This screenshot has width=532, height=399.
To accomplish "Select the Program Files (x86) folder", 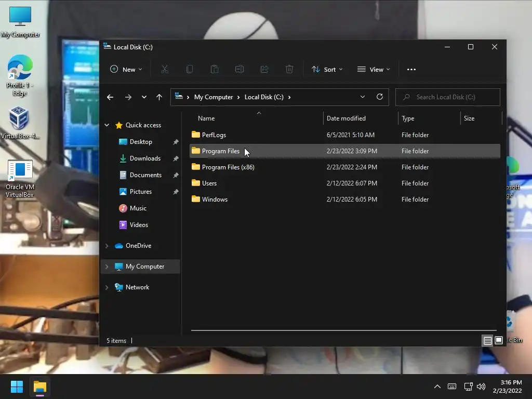I will click(345, 167).
